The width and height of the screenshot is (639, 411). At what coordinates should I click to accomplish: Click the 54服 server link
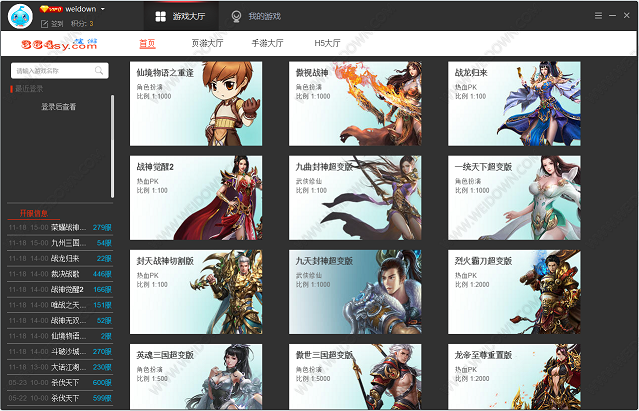pyautogui.click(x=104, y=243)
